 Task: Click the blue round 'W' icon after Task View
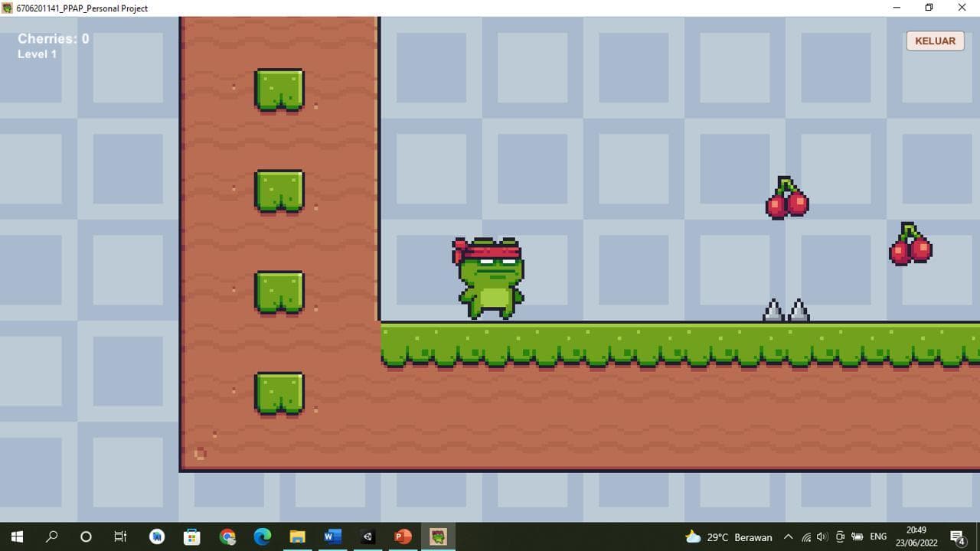point(157,536)
